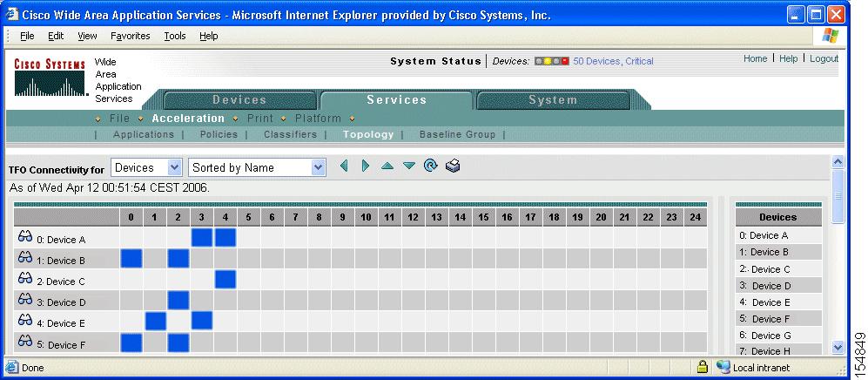Viewport: 868px width, 380px height.
Task: Click binoculars icon for Device B
Action: [x=25, y=257]
